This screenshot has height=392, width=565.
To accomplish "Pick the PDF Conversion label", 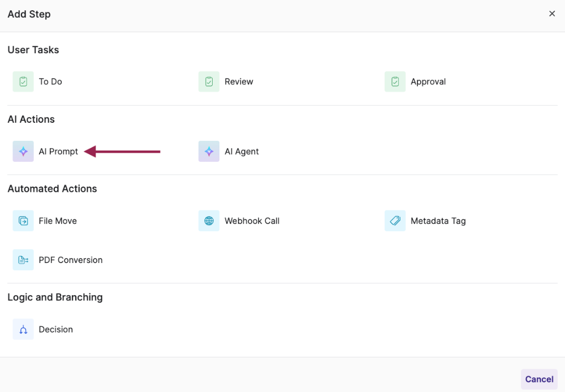I will pos(71,260).
